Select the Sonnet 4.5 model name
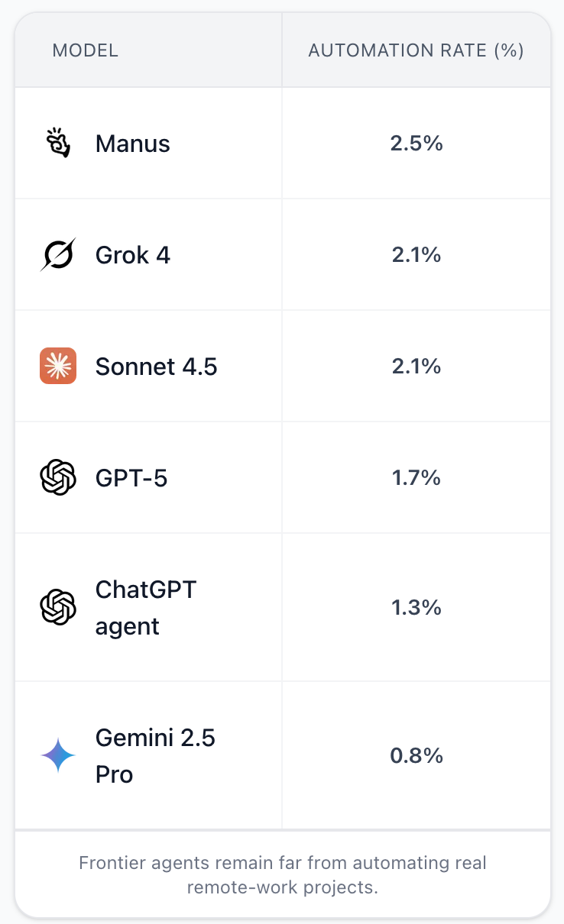 pos(157,367)
